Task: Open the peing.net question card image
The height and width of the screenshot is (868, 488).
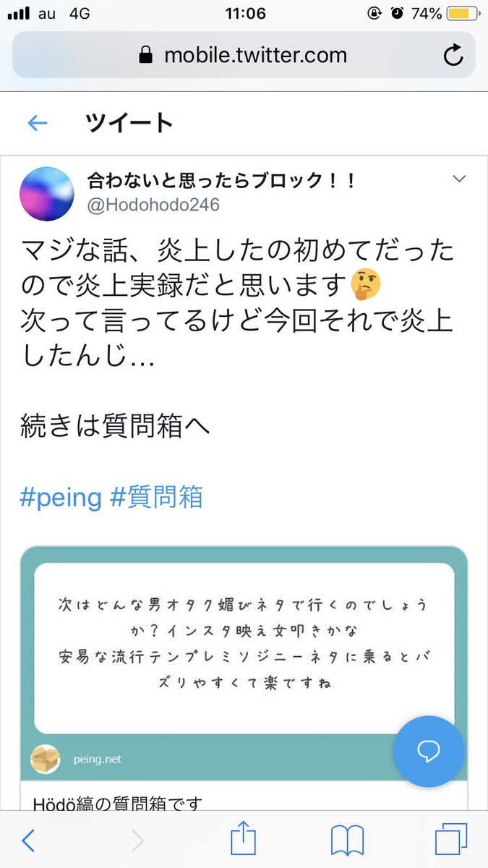Action: [244, 664]
